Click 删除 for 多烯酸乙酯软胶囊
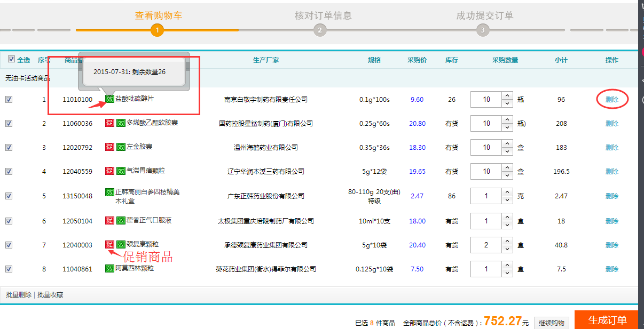The image size is (644, 329). coord(612,123)
